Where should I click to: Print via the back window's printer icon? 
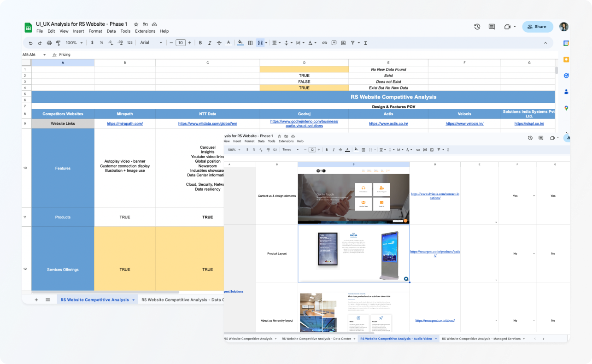(x=49, y=43)
